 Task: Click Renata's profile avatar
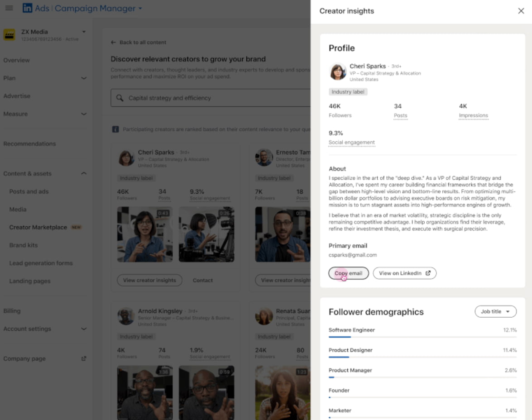(264, 316)
